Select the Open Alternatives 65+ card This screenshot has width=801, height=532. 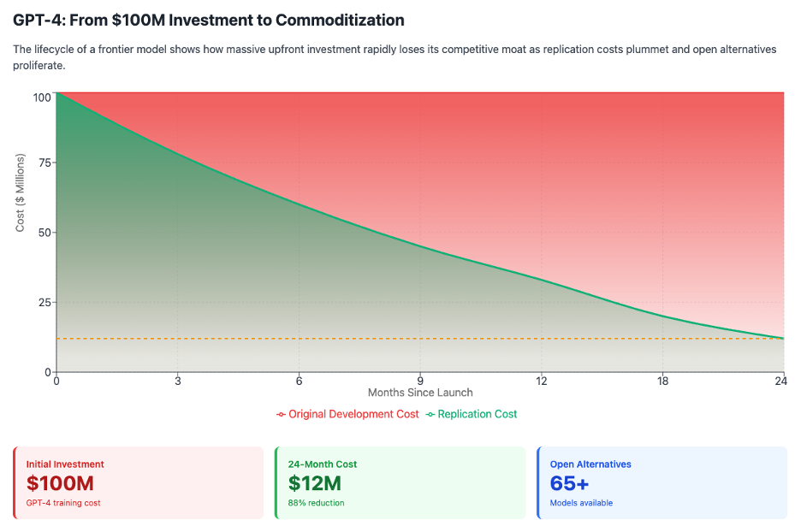pyautogui.click(x=662, y=483)
